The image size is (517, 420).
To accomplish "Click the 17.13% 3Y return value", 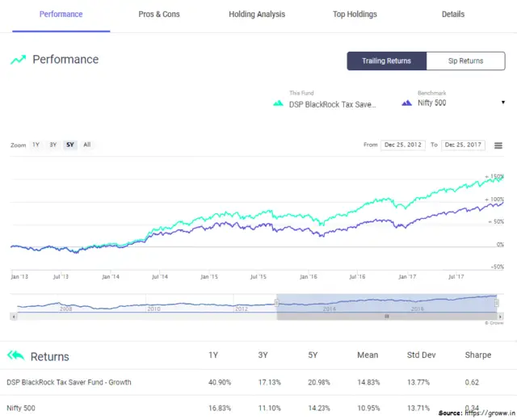I will pyautogui.click(x=269, y=382).
